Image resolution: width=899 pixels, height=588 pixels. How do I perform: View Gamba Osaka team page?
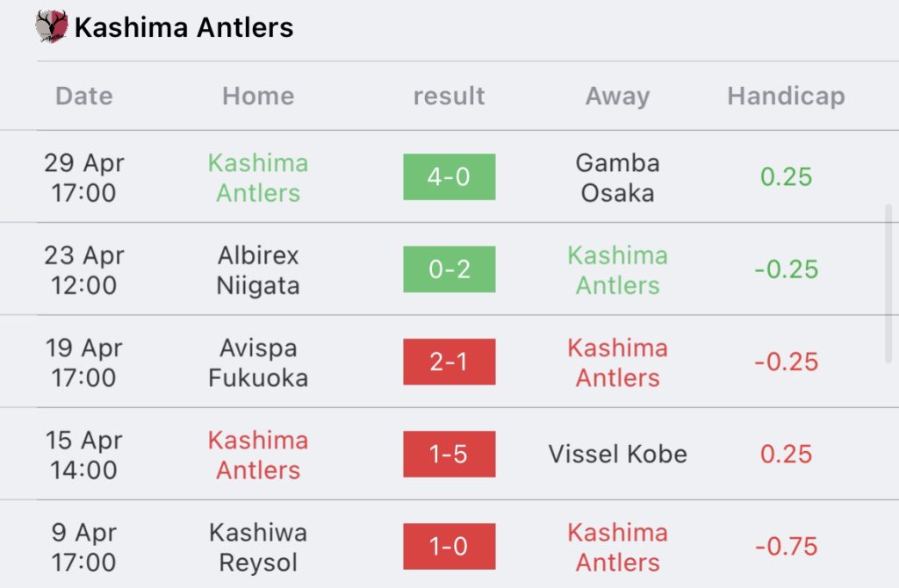[x=617, y=177]
